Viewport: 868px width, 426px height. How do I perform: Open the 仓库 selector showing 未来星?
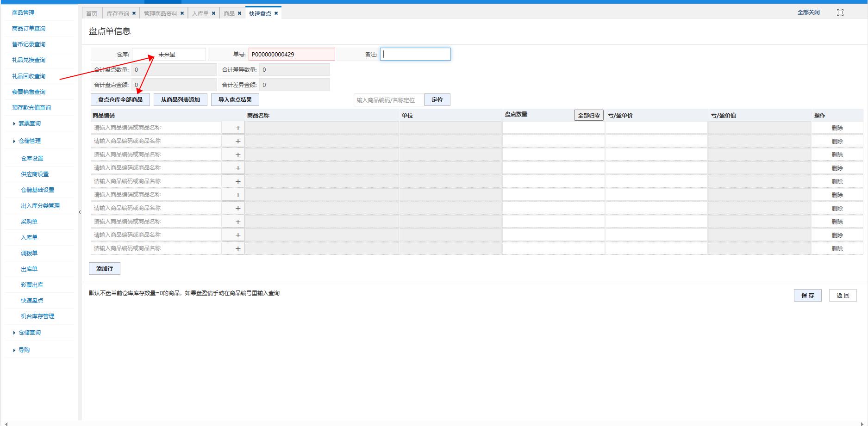pyautogui.click(x=169, y=54)
